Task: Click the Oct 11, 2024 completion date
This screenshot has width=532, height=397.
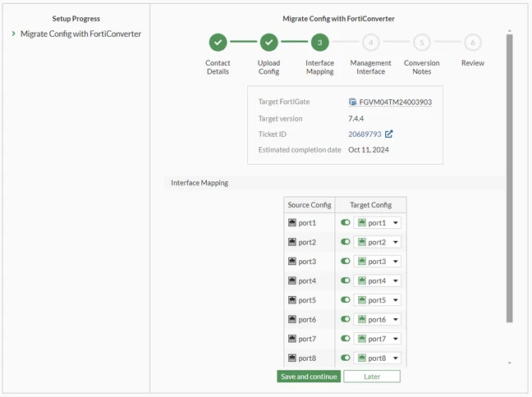Action: pyautogui.click(x=369, y=150)
